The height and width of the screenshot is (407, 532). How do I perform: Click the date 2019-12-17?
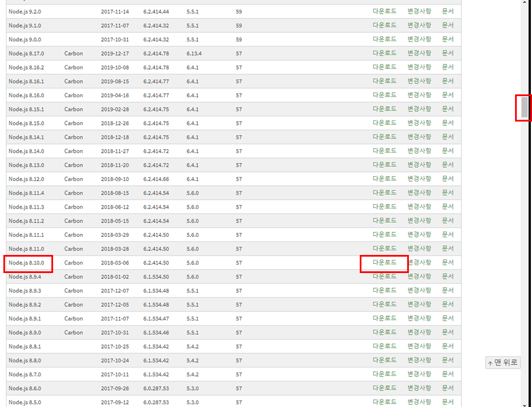[x=115, y=54]
